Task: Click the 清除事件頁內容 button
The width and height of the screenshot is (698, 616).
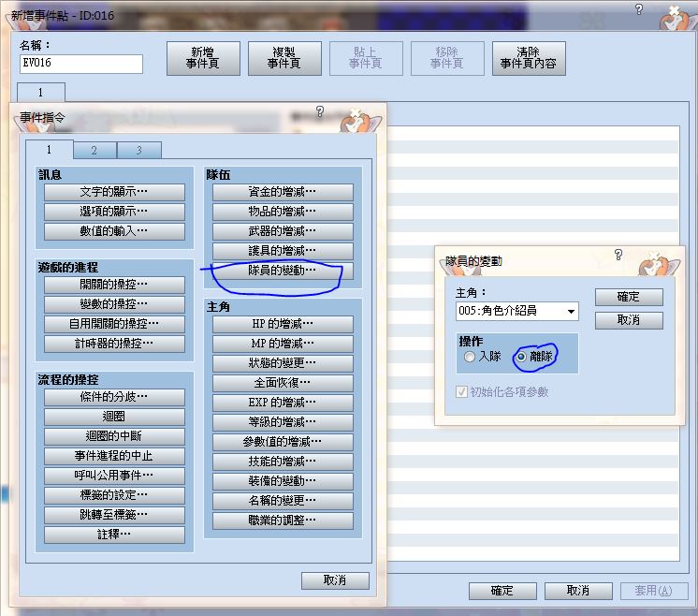Action: 529,58
